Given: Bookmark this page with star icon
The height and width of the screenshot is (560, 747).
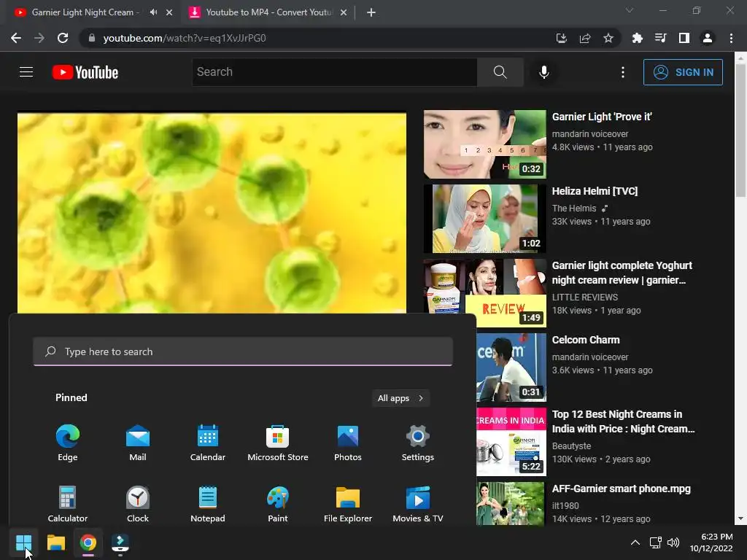Looking at the screenshot, I should [608, 38].
